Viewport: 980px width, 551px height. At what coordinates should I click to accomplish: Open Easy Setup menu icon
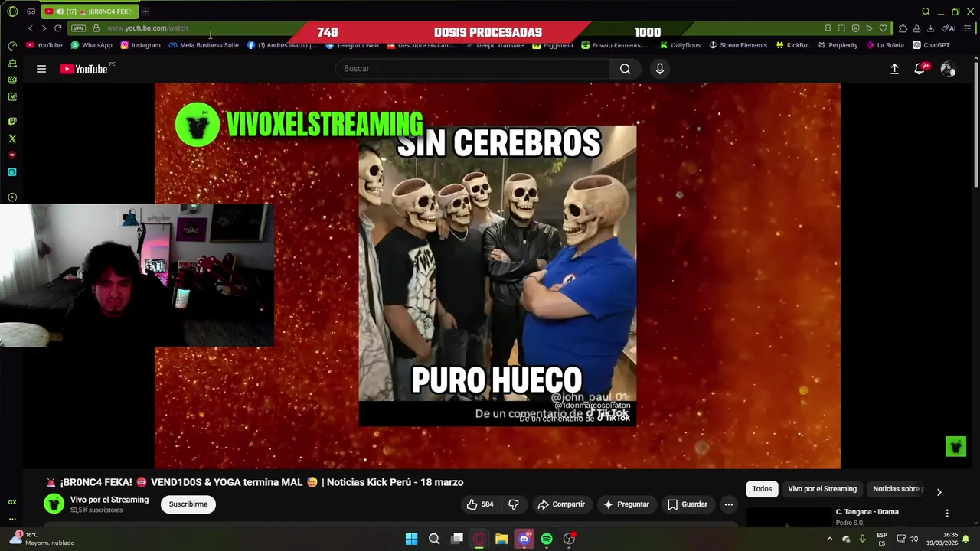coord(968,28)
